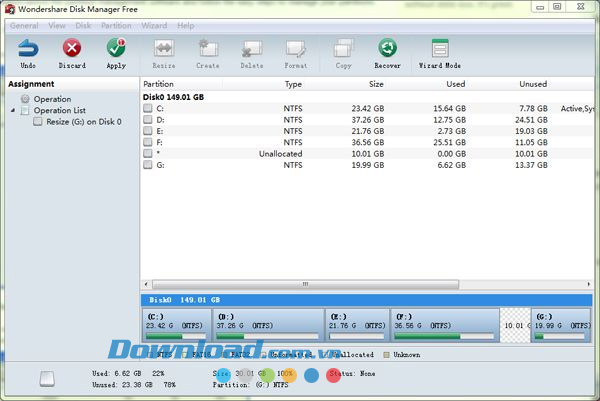Open the General menu
This screenshot has width=600, height=401.
24,26
